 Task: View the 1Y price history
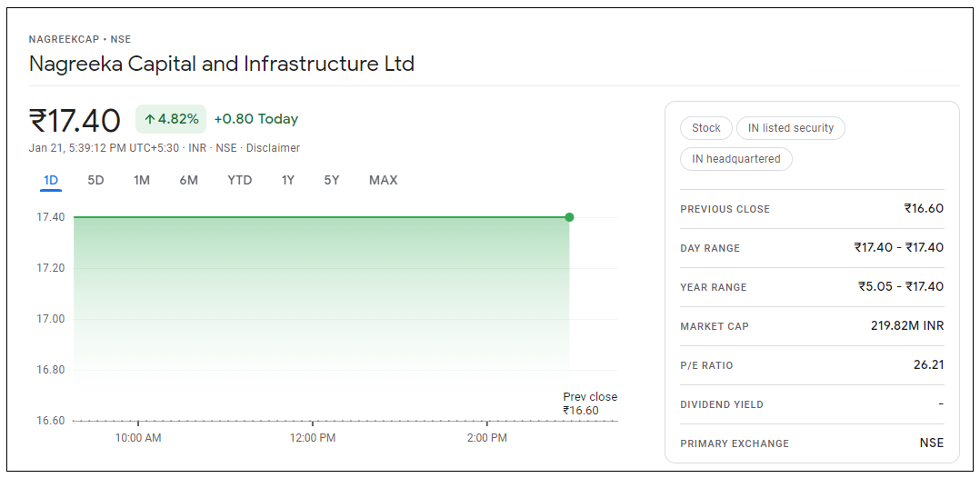[x=287, y=180]
